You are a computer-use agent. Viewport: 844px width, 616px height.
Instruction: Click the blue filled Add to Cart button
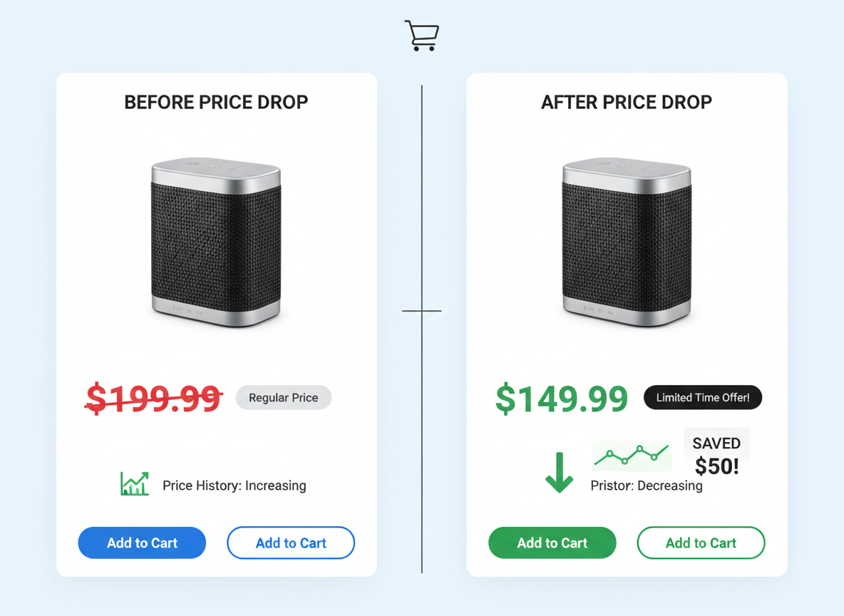click(141, 543)
